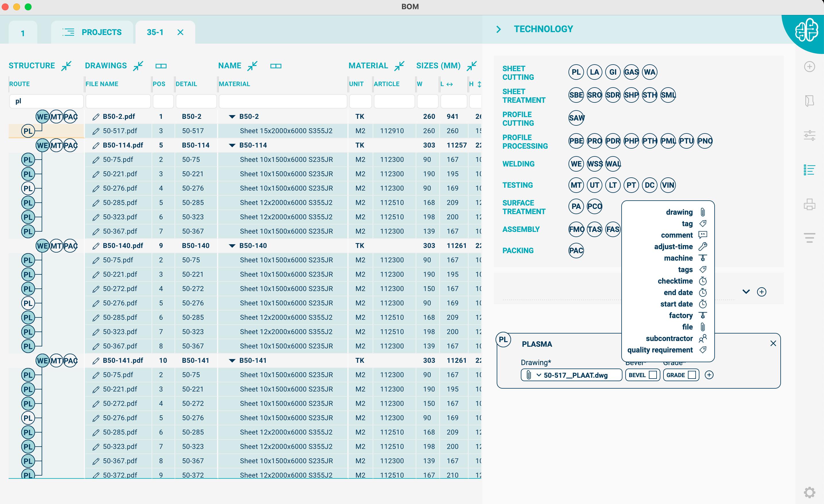Choose the PBE profile processing operation
Image resolution: width=824 pixels, height=504 pixels.
click(576, 141)
